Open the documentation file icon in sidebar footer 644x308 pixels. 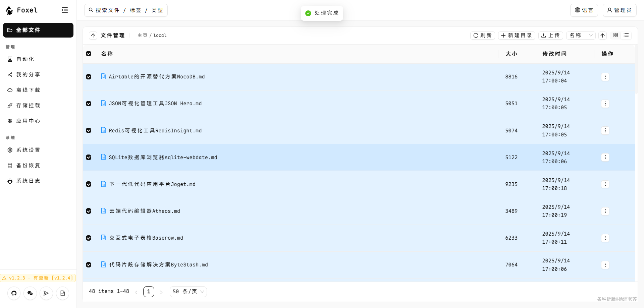point(62,293)
